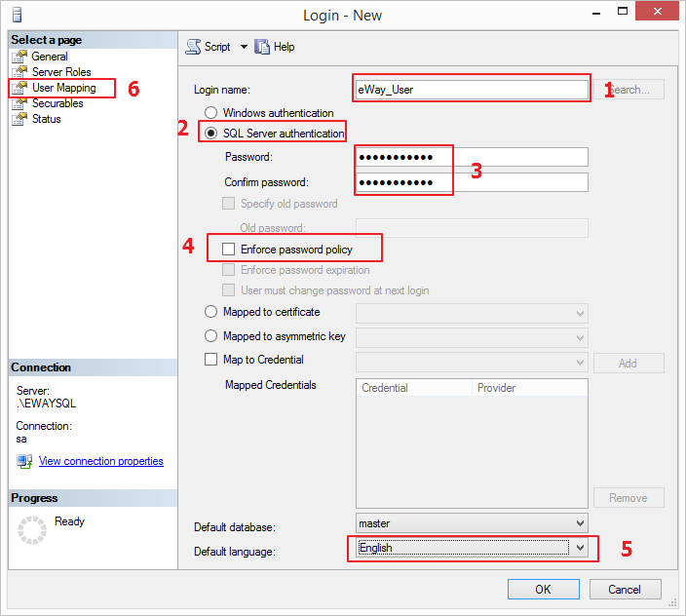This screenshot has height=616, width=686.
Task: Open the Map to Credential combo box
Action: pyautogui.click(x=472, y=363)
